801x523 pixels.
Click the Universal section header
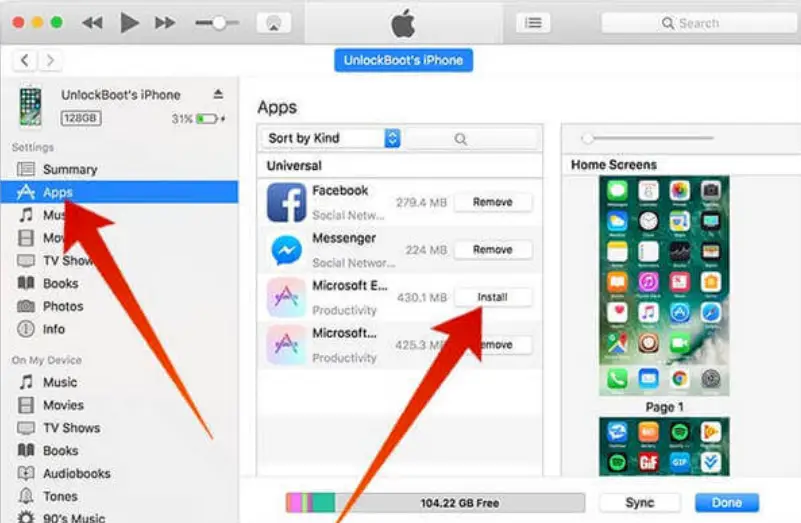click(x=294, y=165)
